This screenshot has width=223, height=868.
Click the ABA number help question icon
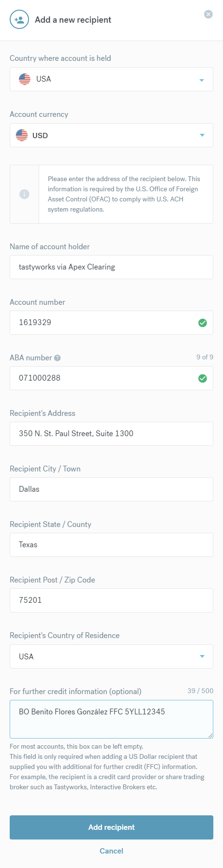pyautogui.click(x=58, y=358)
